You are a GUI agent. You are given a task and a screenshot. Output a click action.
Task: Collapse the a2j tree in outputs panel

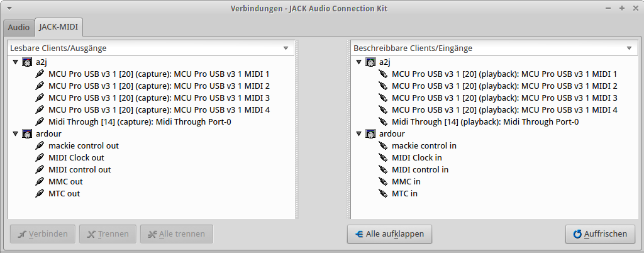[x=16, y=62]
